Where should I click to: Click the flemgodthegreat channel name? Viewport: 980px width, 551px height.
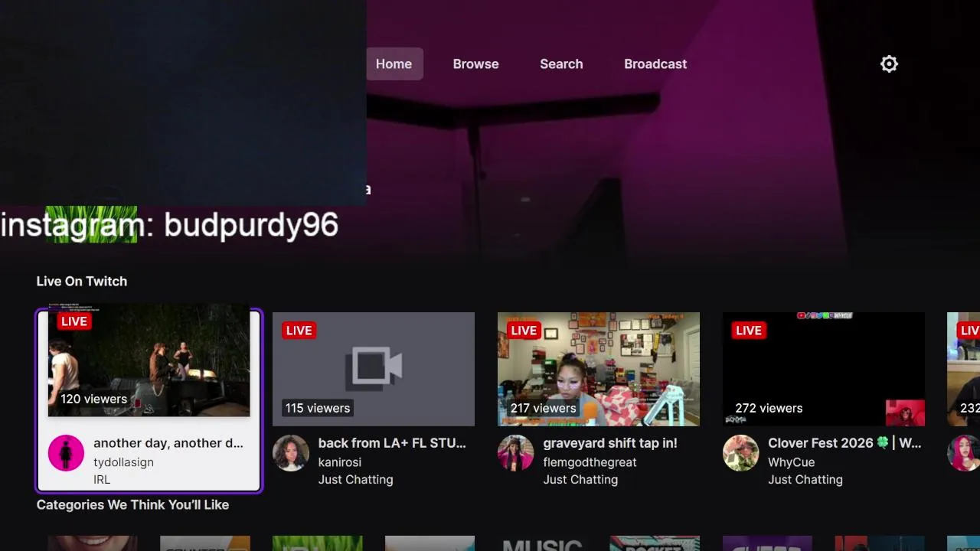590,462
